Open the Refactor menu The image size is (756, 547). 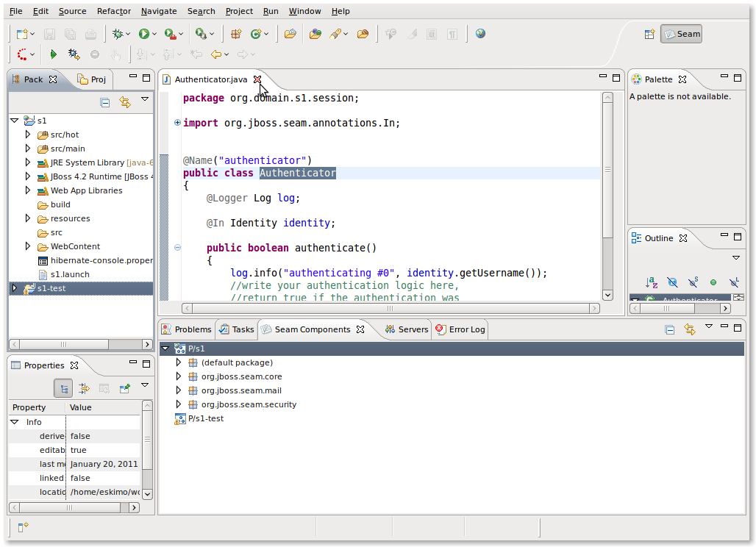pos(113,11)
